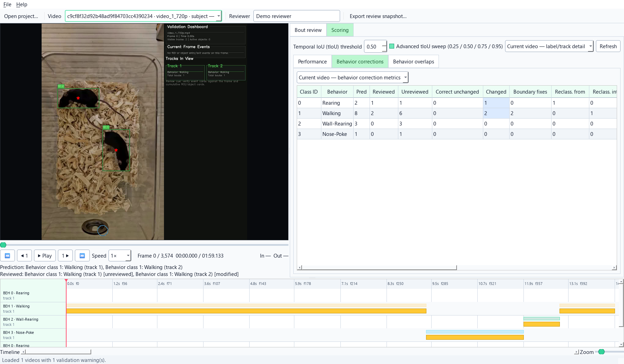This screenshot has height=364, width=624.
Task: Click the timeline scroll-down arrow
Action: 621,345
